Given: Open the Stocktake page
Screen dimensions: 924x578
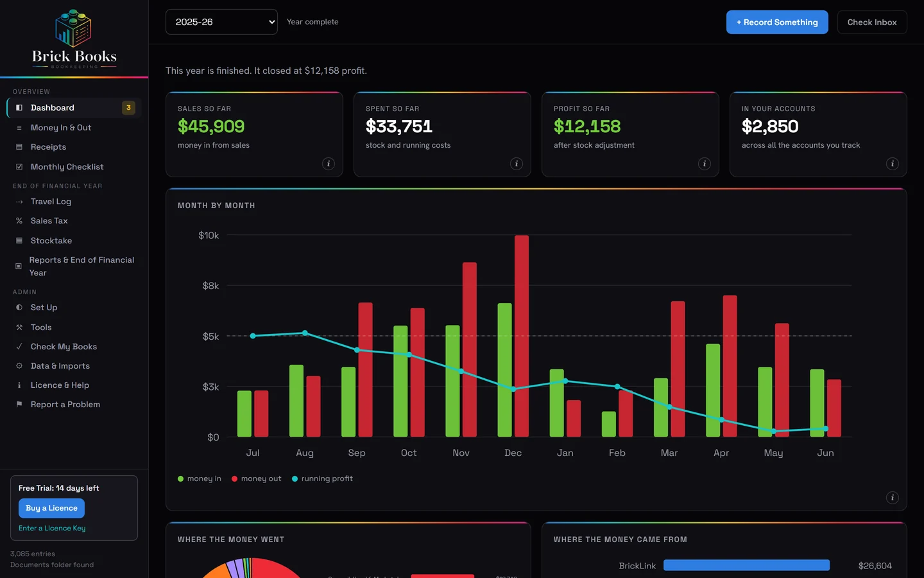Looking at the screenshot, I should pos(74,241).
